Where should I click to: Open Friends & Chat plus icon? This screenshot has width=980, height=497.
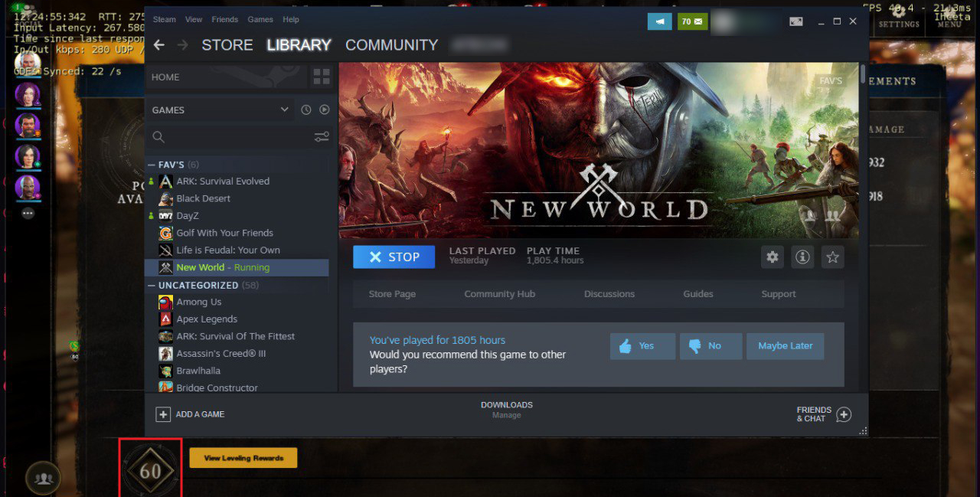coord(844,414)
